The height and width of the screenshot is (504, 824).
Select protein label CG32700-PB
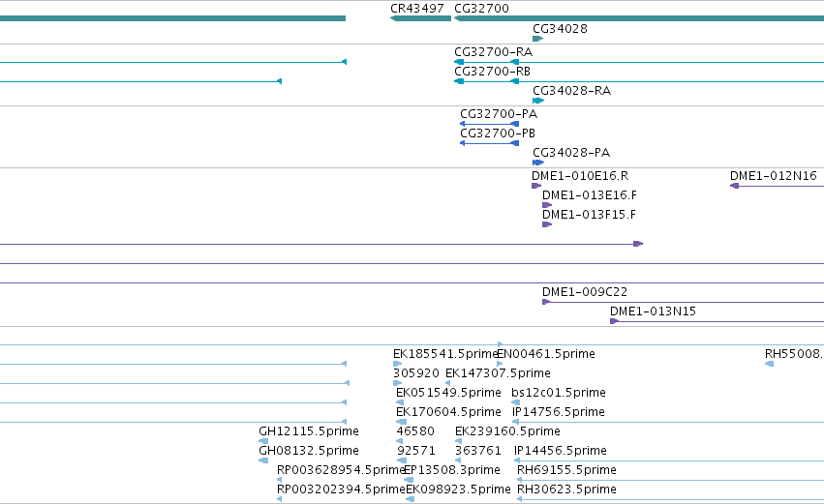click(x=498, y=133)
